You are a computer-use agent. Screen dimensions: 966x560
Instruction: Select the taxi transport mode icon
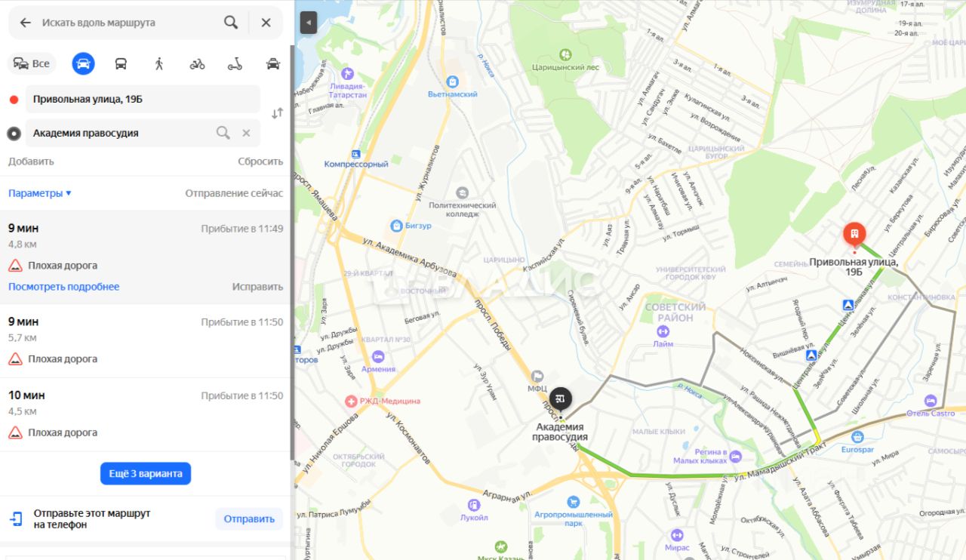pyautogui.click(x=273, y=63)
